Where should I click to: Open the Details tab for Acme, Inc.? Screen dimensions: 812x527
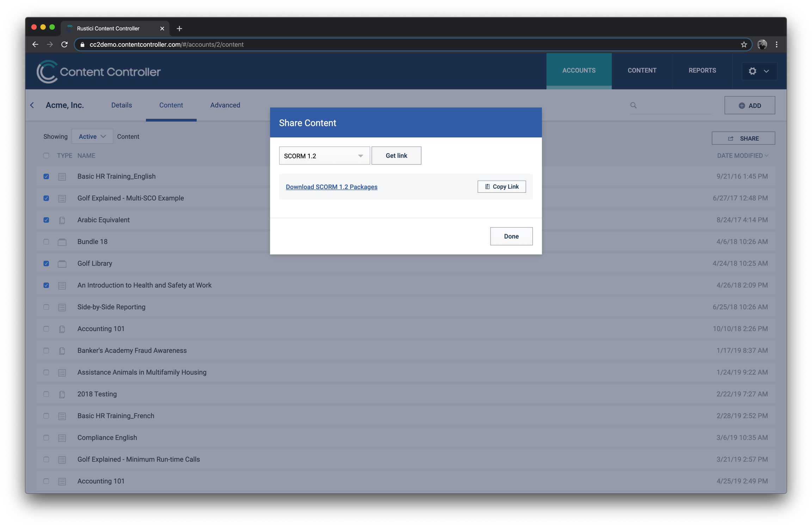[x=122, y=105]
